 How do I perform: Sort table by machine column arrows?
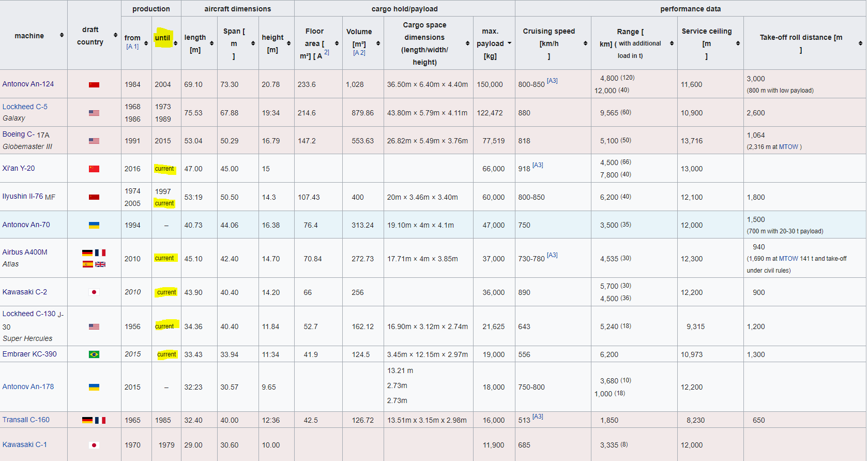62,35
